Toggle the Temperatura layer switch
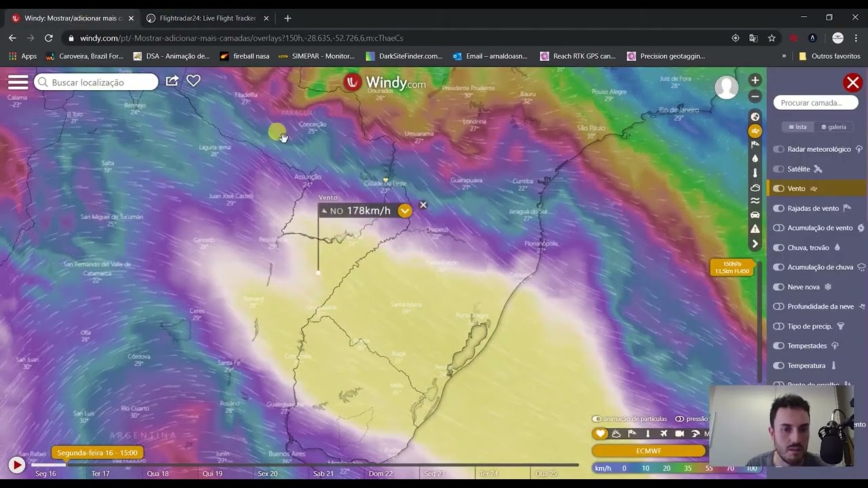The width and height of the screenshot is (868, 488). click(x=778, y=365)
